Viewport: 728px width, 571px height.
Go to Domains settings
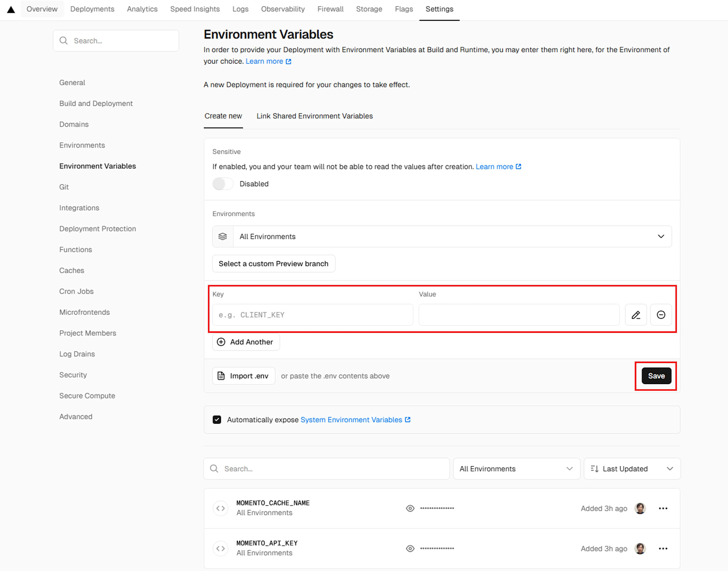click(74, 124)
